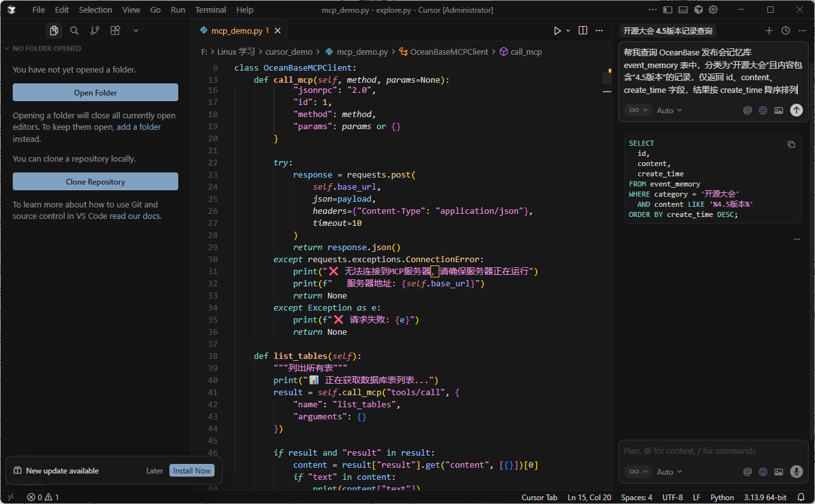Copy the SQL code block
Image resolution: width=815 pixels, height=504 pixels.
point(791,144)
